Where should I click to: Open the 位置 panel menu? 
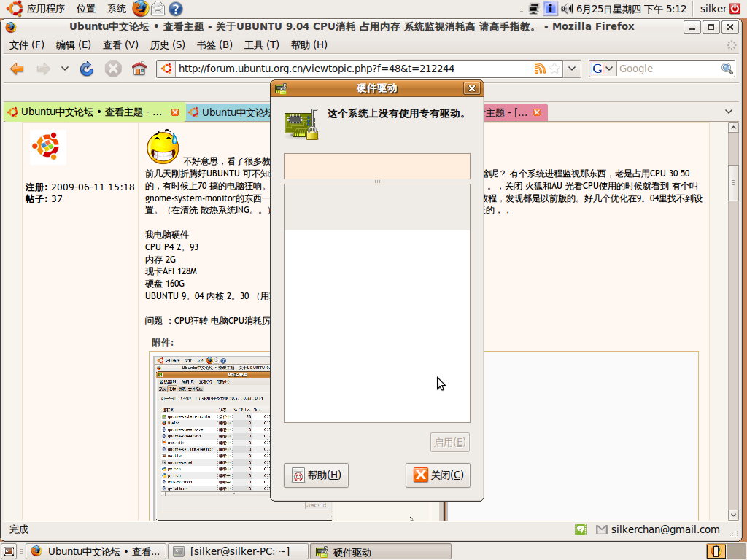[x=86, y=9]
